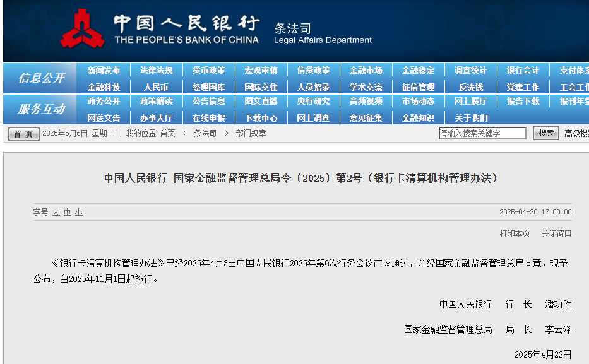The width and height of the screenshot is (589, 364).
Task: Go to 人民币 section
Action: 157,87
